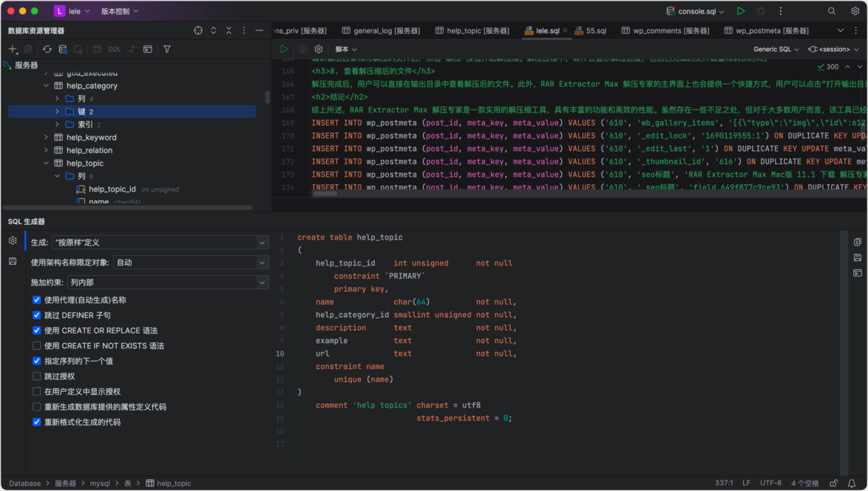Open <session> selector dropdown
Viewport: 868px width, 491px height.
(834, 50)
